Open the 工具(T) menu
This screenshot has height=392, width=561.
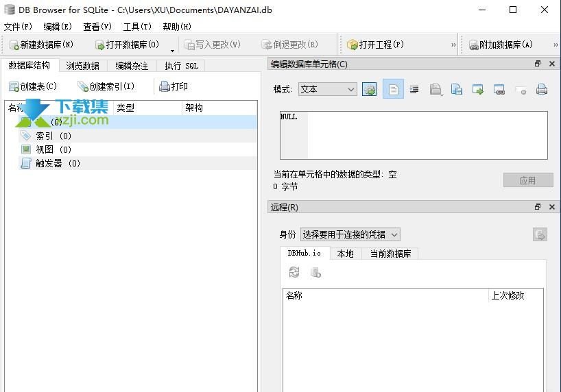point(137,27)
